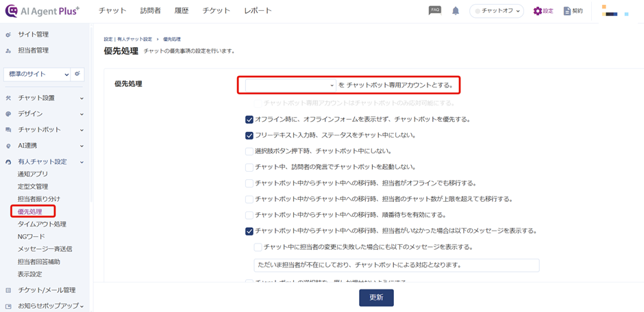Select 優先処理 in the sidebar
The width and height of the screenshot is (644, 312).
tap(30, 211)
